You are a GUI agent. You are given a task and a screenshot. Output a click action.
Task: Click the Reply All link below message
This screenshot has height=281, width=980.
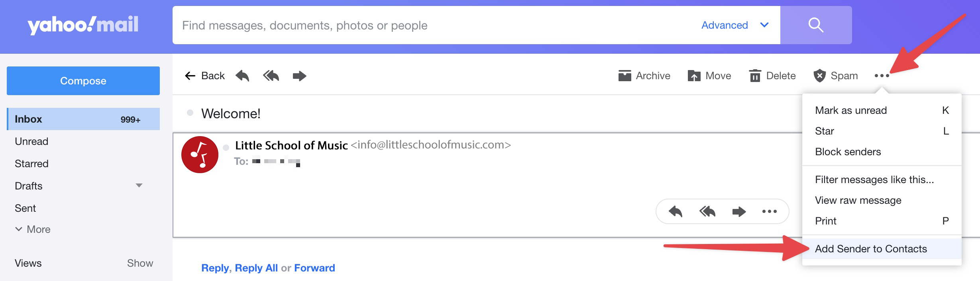coord(256,268)
